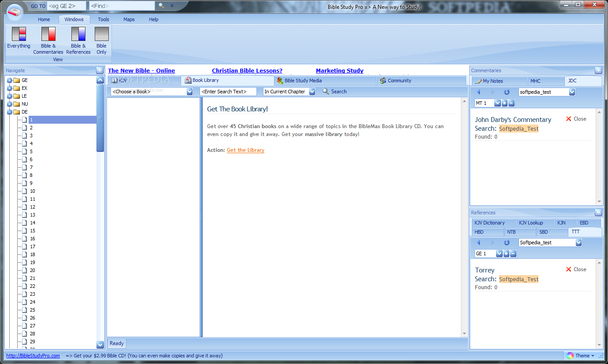Click the Get the Library link
The height and width of the screenshot is (364, 608).
click(245, 150)
